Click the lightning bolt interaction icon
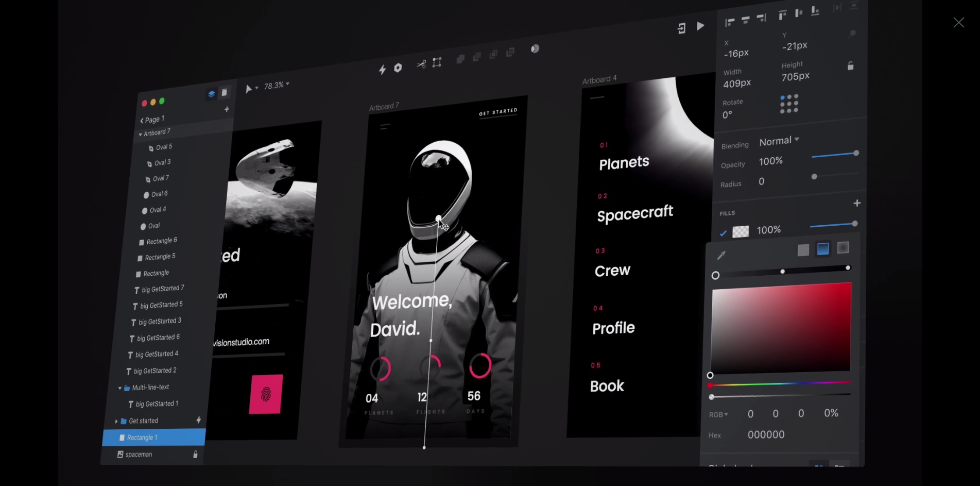Screen dimensions: 980x486 [x=382, y=69]
